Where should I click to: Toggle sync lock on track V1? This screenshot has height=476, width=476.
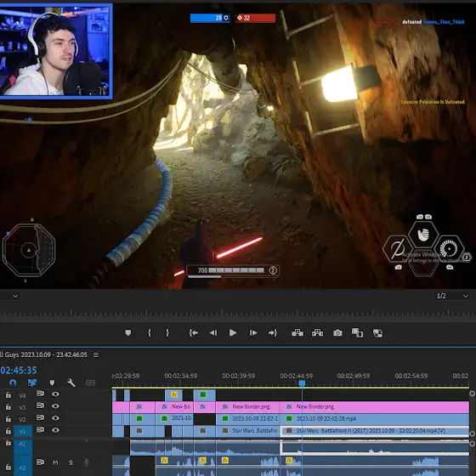40,429
